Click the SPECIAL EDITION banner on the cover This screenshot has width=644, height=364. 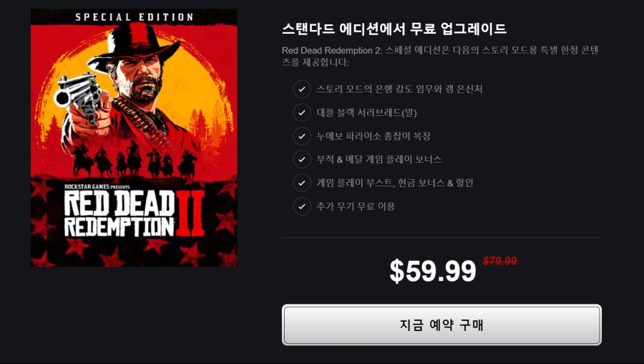pyautogui.click(x=134, y=17)
